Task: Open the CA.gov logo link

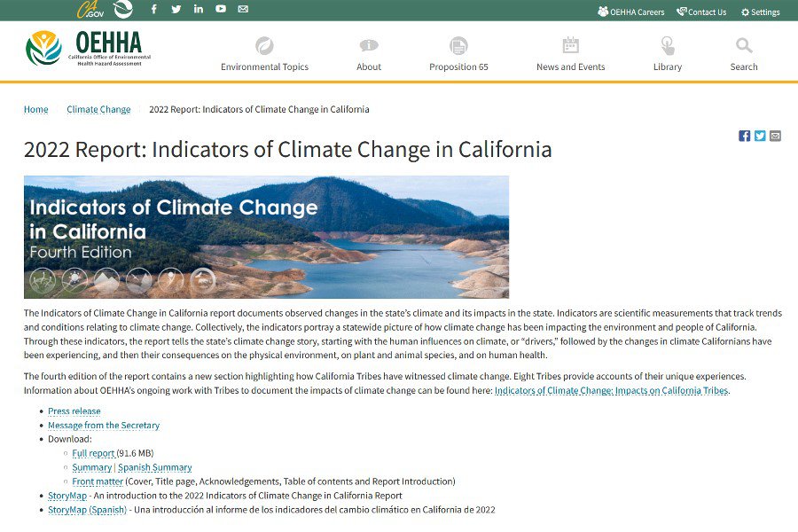Action: (90, 10)
